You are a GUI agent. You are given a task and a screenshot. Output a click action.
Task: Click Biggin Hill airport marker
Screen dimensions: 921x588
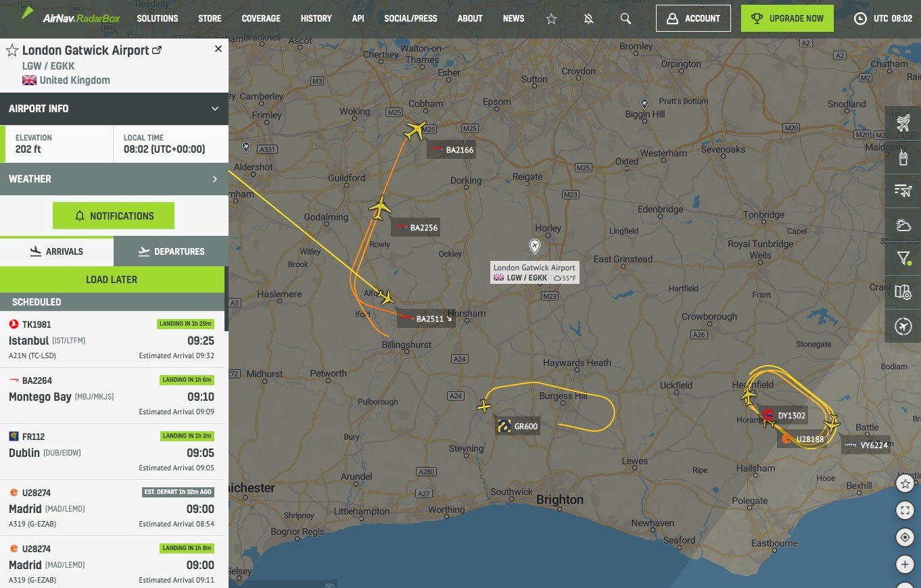(x=644, y=103)
